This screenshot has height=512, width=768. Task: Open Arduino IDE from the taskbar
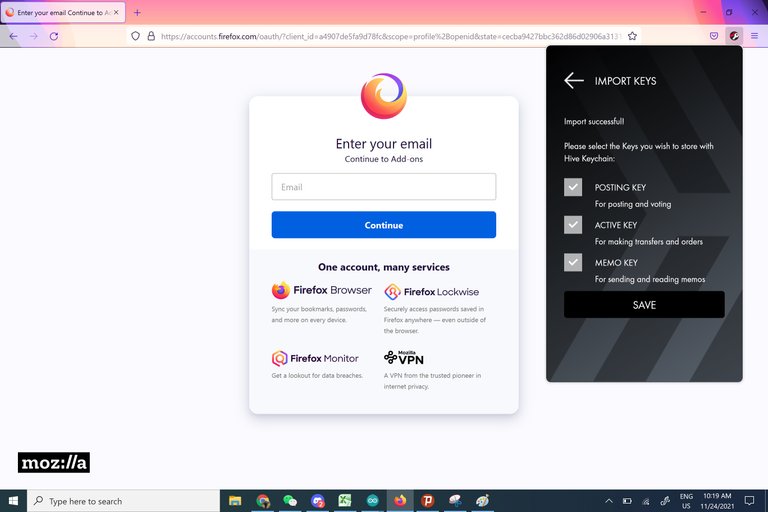[x=373, y=501]
